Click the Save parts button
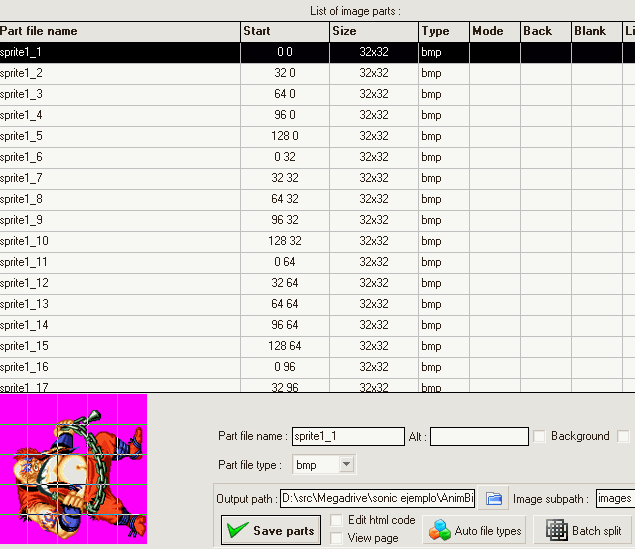This screenshot has height=549, width=635. tap(271, 531)
